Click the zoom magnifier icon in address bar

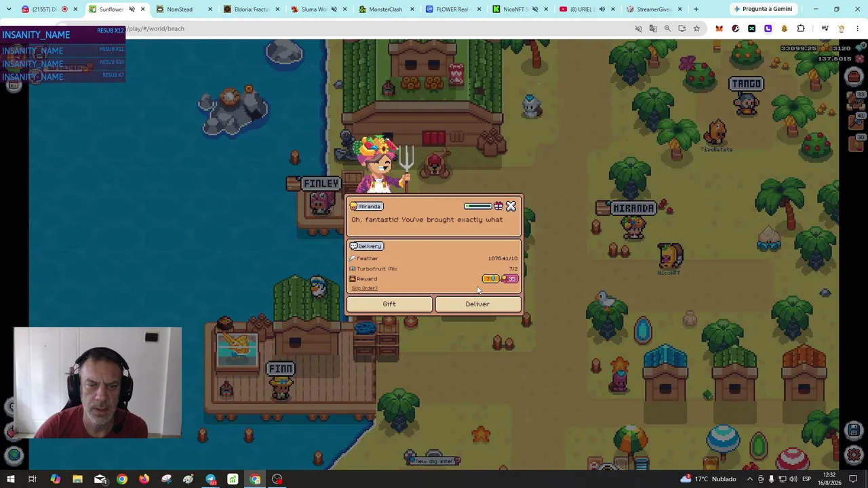pyautogui.click(x=667, y=28)
